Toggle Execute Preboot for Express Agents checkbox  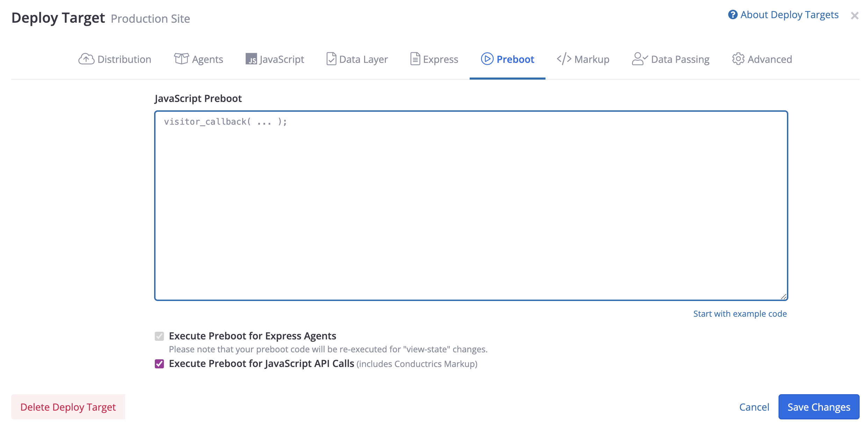159,336
